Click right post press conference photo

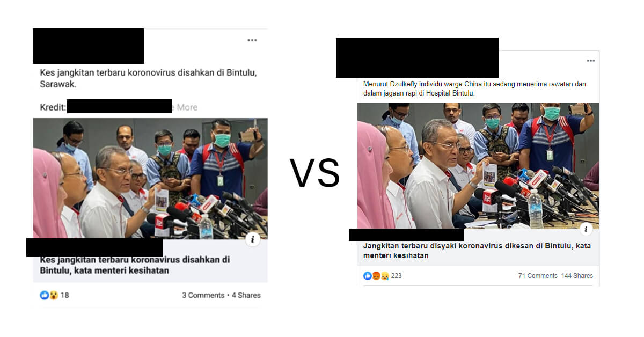478,166
